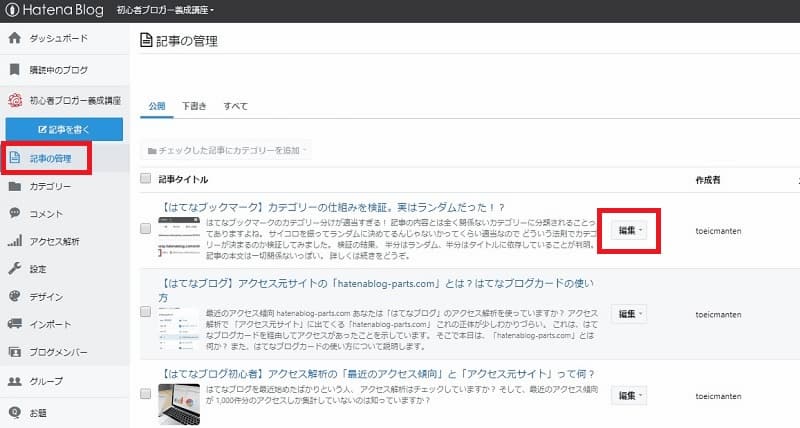Viewport: 800px width, 428px height.
Task: Click the Hatena Blog logo icon
Action: pos(11,10)
